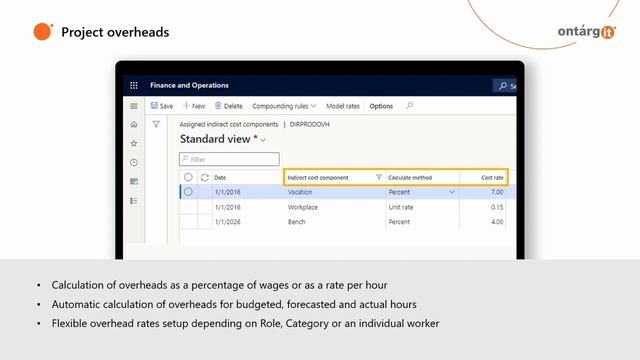Click the Cost rate column header
Screen dimensions: 640x360
point(492,178)
